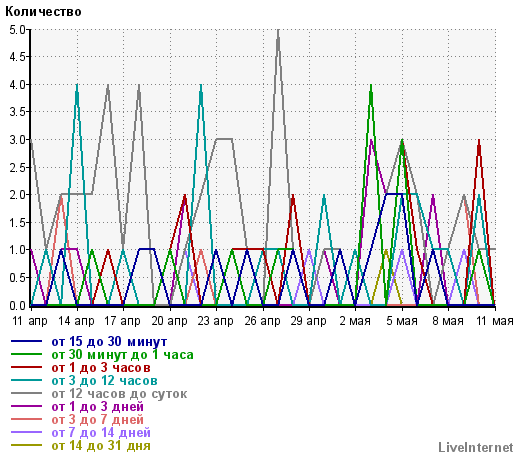
Task: Click the gray legend line swatch
Action: click(26, 393)
